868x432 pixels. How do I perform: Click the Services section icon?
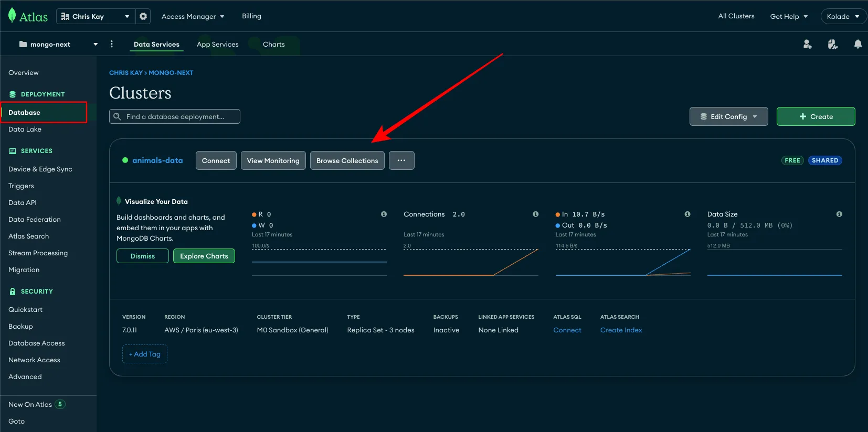[x=13, y=151]
